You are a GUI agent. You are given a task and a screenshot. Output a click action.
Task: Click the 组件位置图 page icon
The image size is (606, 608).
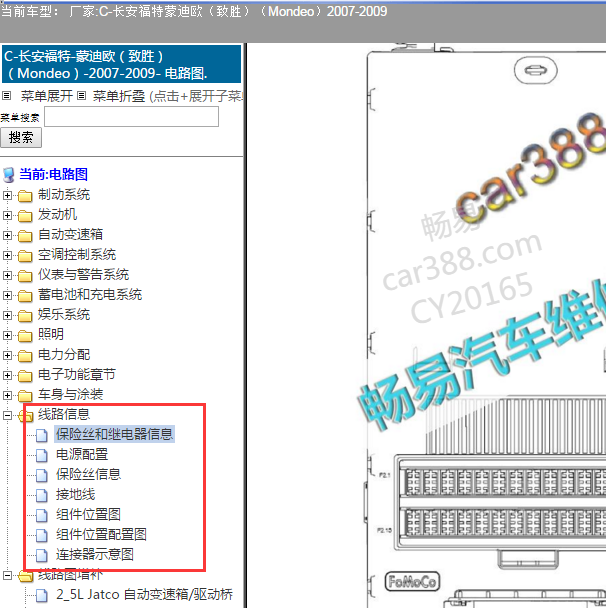[42, 515]
